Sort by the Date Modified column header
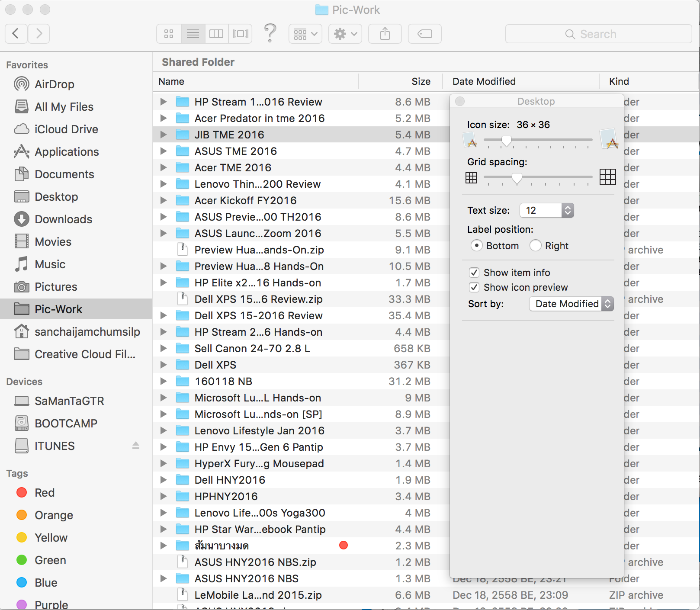 point(521,81)
